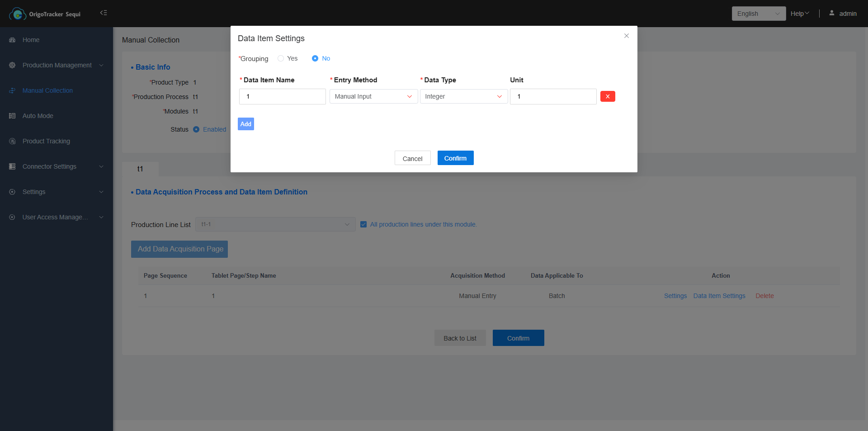
Task: Collapse the sidebar with the fold icon
Action: pyautogui.click(x=104, y=13)
